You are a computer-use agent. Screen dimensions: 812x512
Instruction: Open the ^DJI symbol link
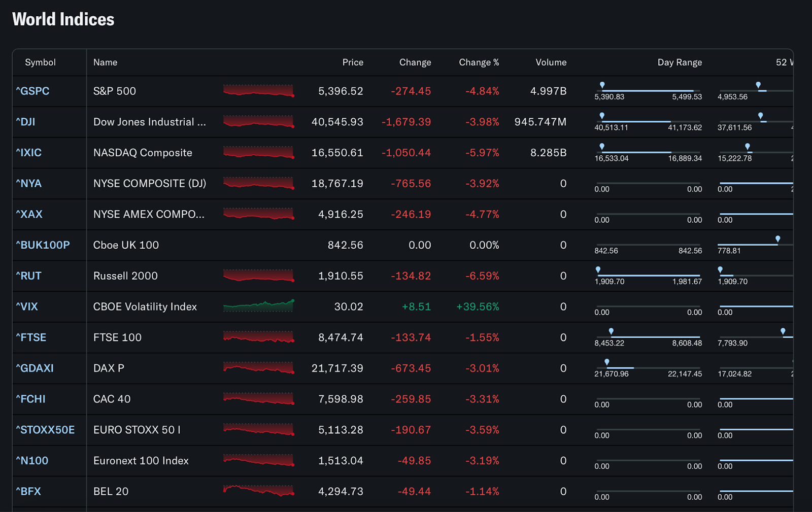point(25,122)
